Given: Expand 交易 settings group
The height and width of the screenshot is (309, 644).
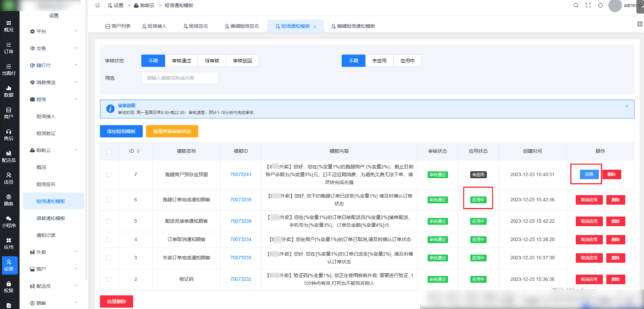Looking at the screenshot, I should point(54,48).
